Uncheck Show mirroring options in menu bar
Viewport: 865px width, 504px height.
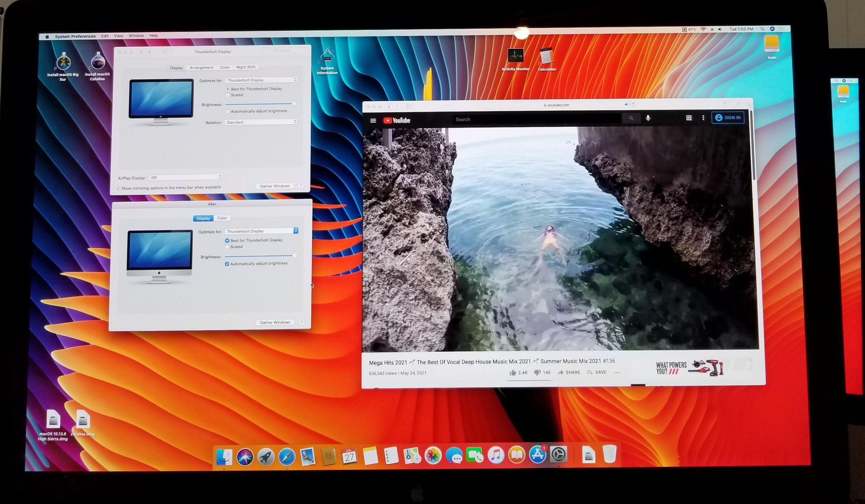coord(118,188)
